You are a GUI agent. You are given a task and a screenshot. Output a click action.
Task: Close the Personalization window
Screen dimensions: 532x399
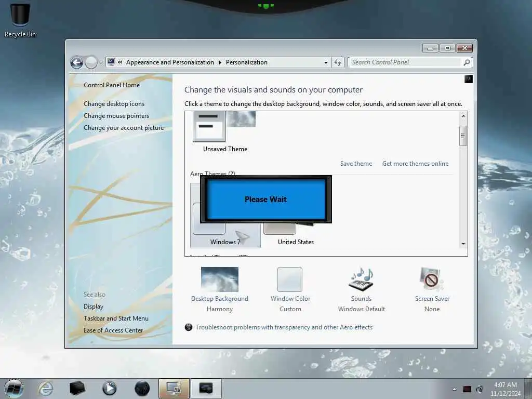[464, 48]
